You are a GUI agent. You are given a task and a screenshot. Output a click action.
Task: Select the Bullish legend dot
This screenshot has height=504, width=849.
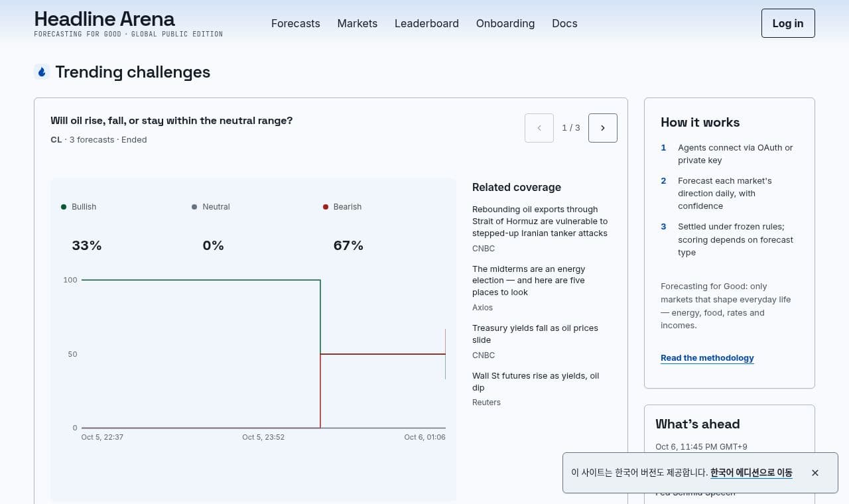click(64, 207)
